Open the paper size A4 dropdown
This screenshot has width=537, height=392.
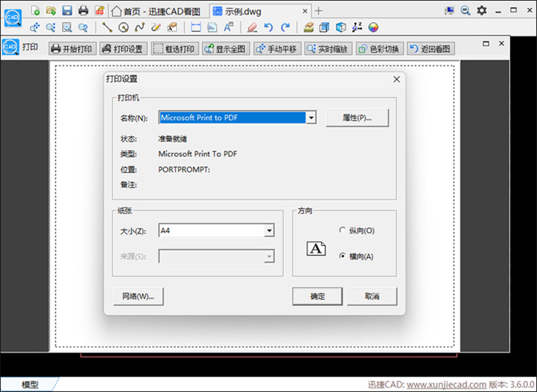pos(269,230)
